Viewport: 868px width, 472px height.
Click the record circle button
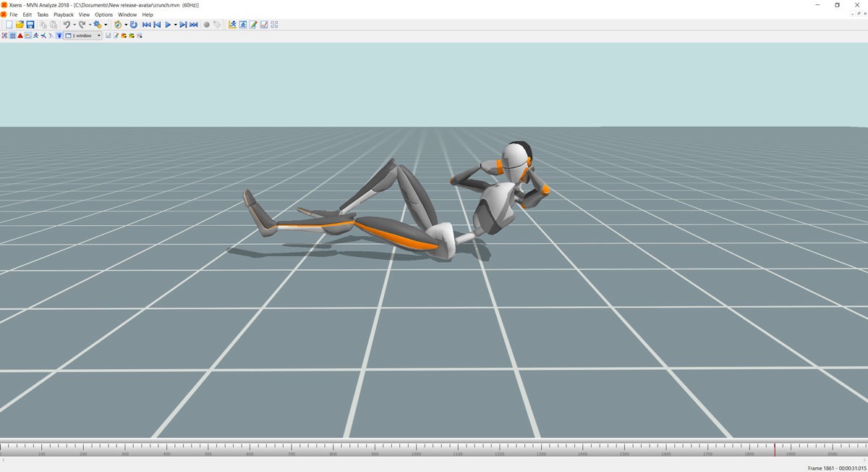[206, 25]
